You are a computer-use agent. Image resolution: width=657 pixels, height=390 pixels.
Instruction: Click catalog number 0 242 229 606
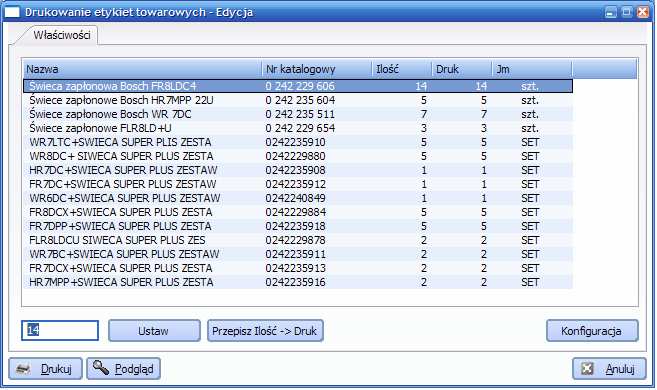point(300,86)
